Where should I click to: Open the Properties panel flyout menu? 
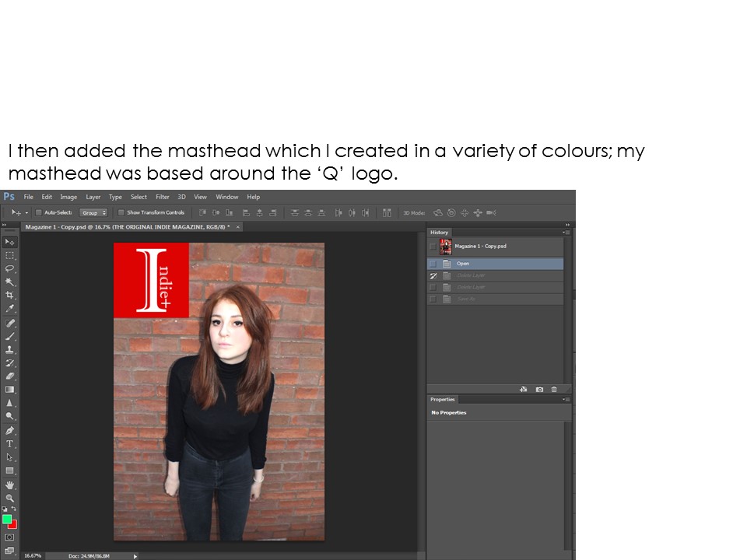566,400
